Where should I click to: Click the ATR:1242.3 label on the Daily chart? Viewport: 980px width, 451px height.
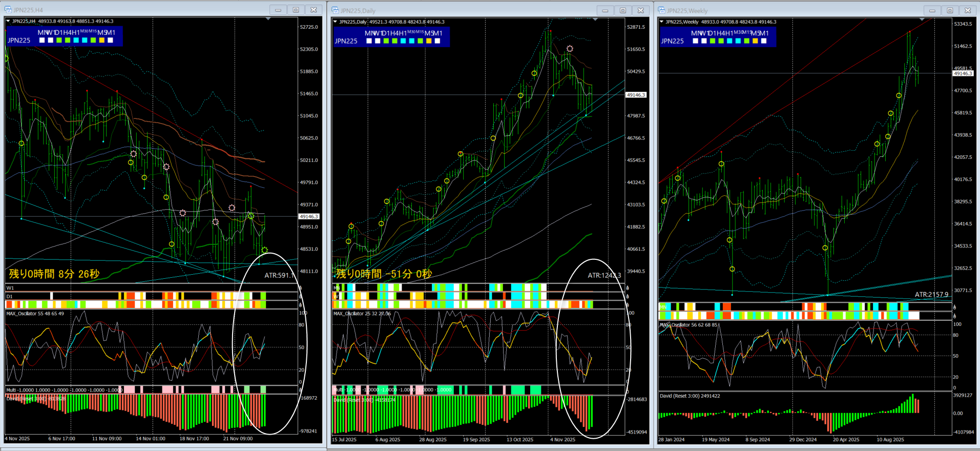604,275
